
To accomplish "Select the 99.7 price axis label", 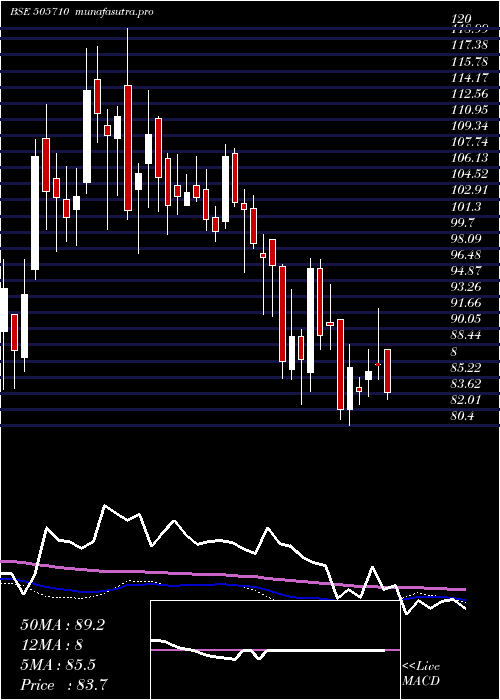I will point(463,223).
